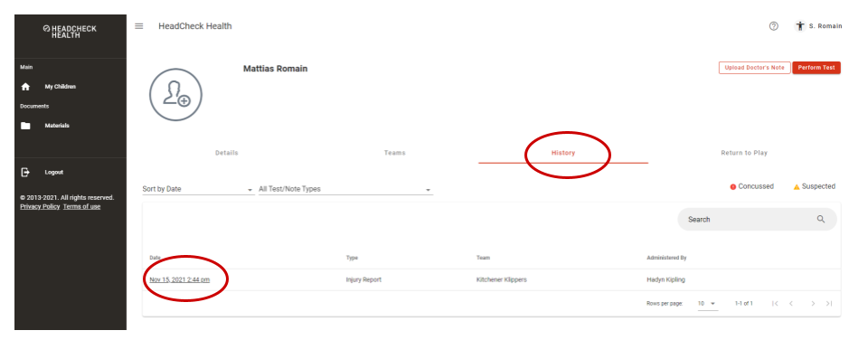Open the hamburger menu icon
The width and height of the screenshot is (868, 340).
click(139, 26)
